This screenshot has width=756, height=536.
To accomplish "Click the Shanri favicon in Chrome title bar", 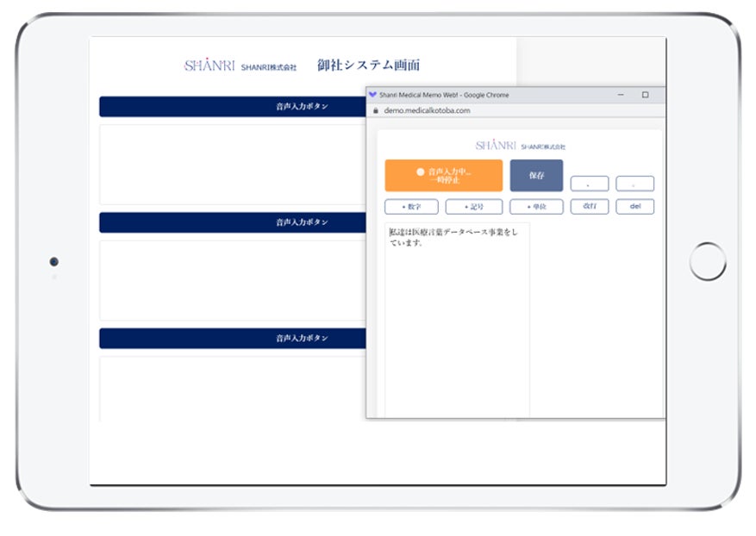I will [x=372, y=95].
